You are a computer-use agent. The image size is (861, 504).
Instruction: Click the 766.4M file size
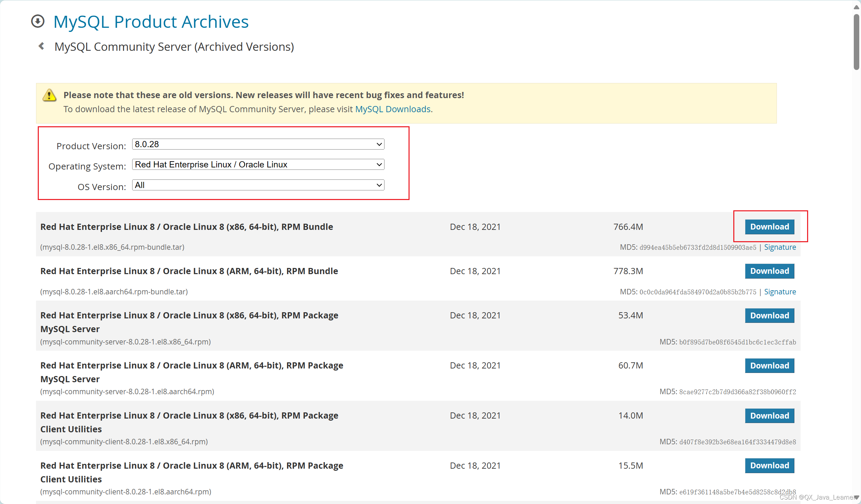628,227
